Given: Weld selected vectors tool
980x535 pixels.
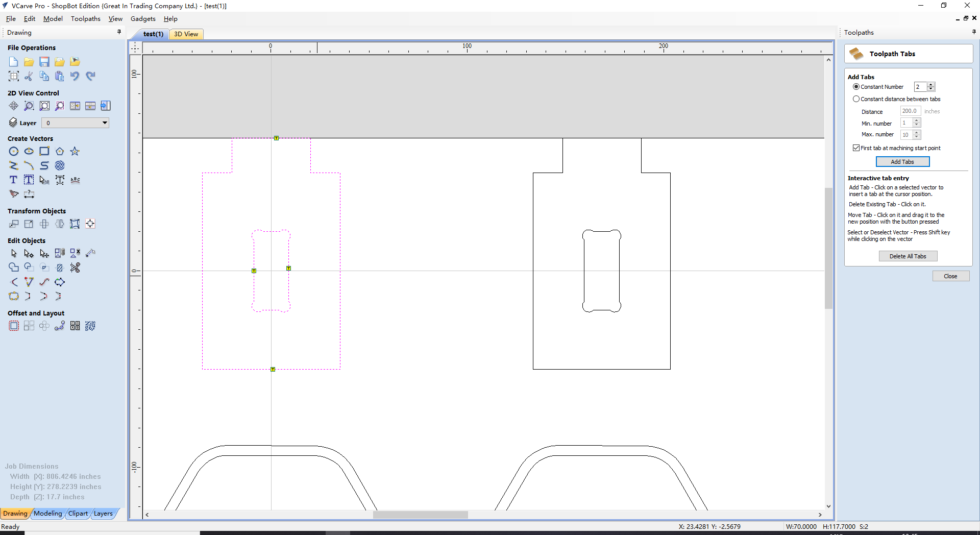Looking at the screenshot, I should [x=14, y=267].
